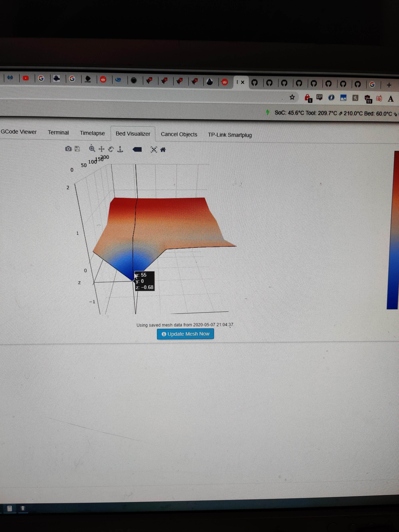Bookmark this page with star icon
The image size is (399, 532).
(x=292, y=97)
